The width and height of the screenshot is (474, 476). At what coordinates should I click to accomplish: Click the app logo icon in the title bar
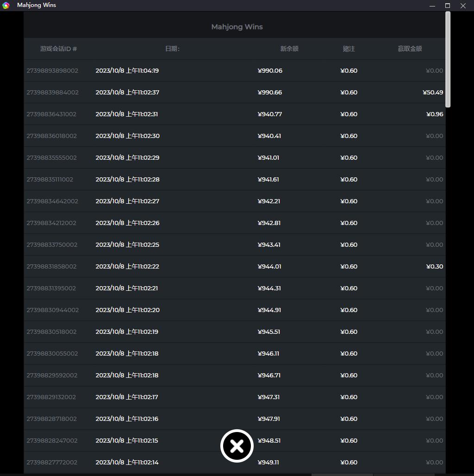pyautogui.click(x=6, y=6)
